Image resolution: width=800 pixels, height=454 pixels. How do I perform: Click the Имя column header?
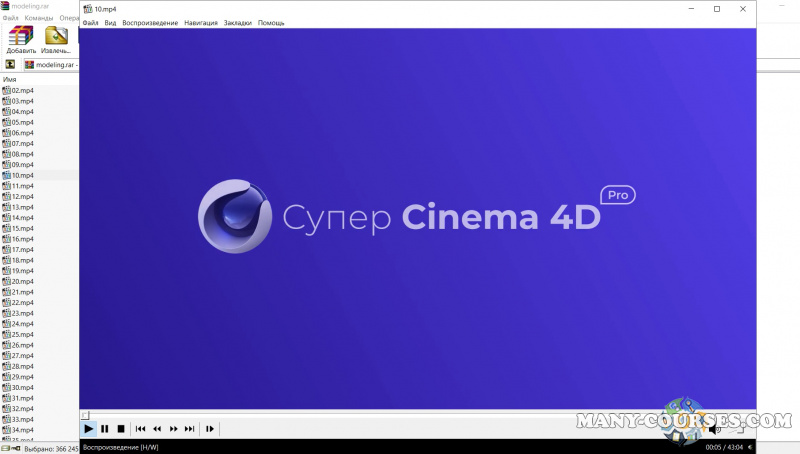click(10, 79)
